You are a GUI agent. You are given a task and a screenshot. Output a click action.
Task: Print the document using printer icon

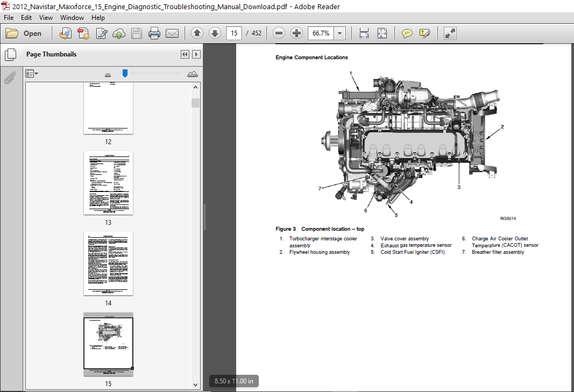(x=154, y=33)
